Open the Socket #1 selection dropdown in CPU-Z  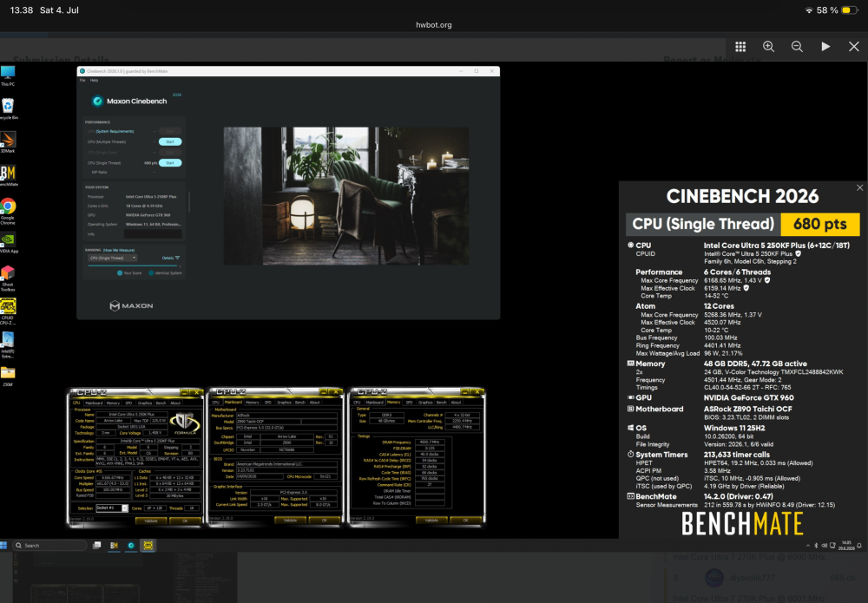(111, 508)
